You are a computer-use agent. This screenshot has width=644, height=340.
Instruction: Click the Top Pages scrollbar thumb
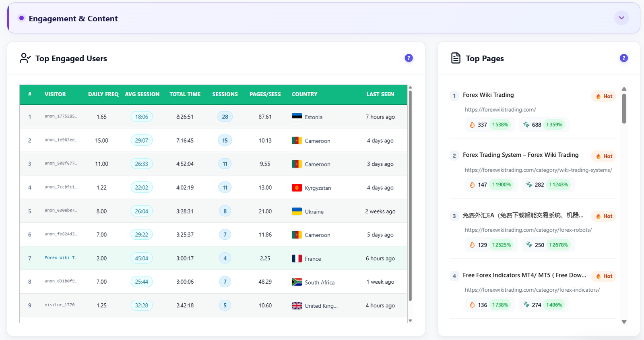coord(624,108)
